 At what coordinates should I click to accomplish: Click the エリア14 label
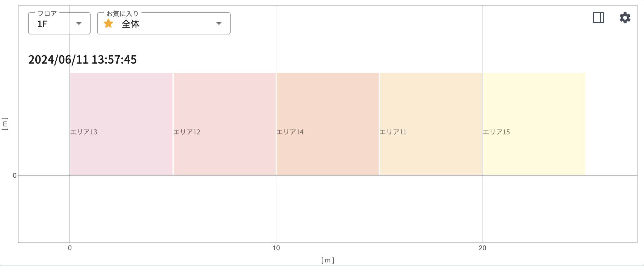[290, 132]
